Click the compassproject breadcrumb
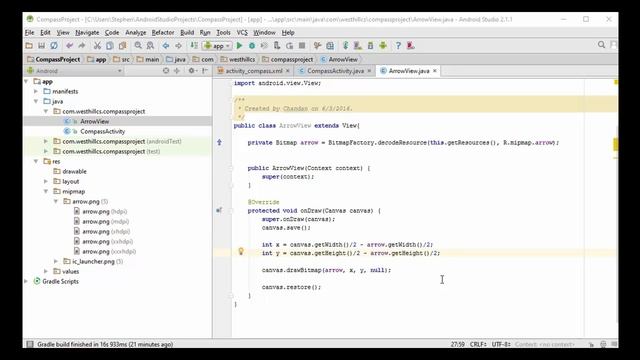 click(x=288, y=60)
